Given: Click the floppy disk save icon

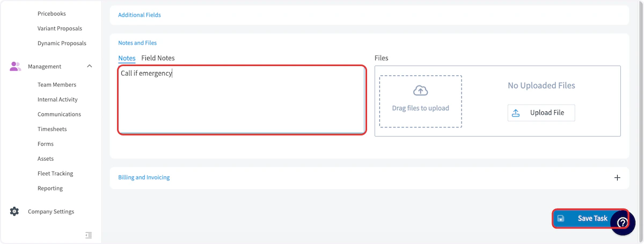Looking at the screenshot, I should (x=560, y=219).
